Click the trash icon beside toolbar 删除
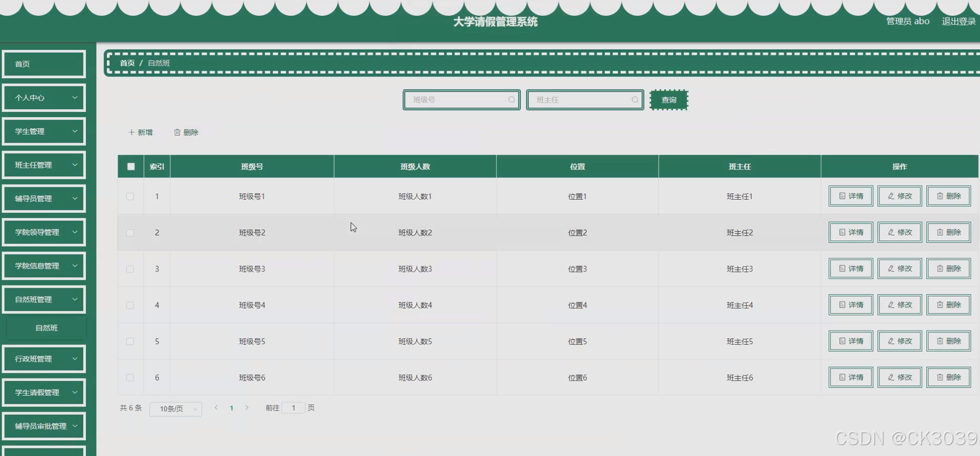The width and height of the screenshot is (980, 456). [177, 132]
